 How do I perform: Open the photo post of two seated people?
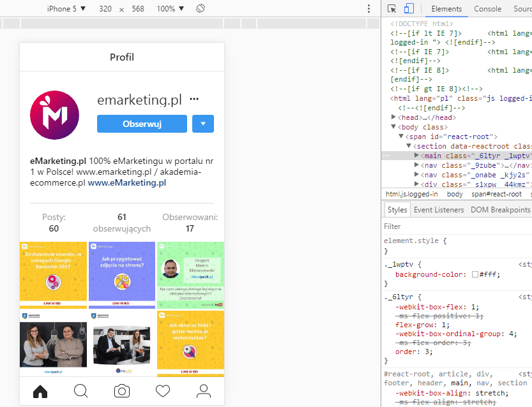(122, 344)
